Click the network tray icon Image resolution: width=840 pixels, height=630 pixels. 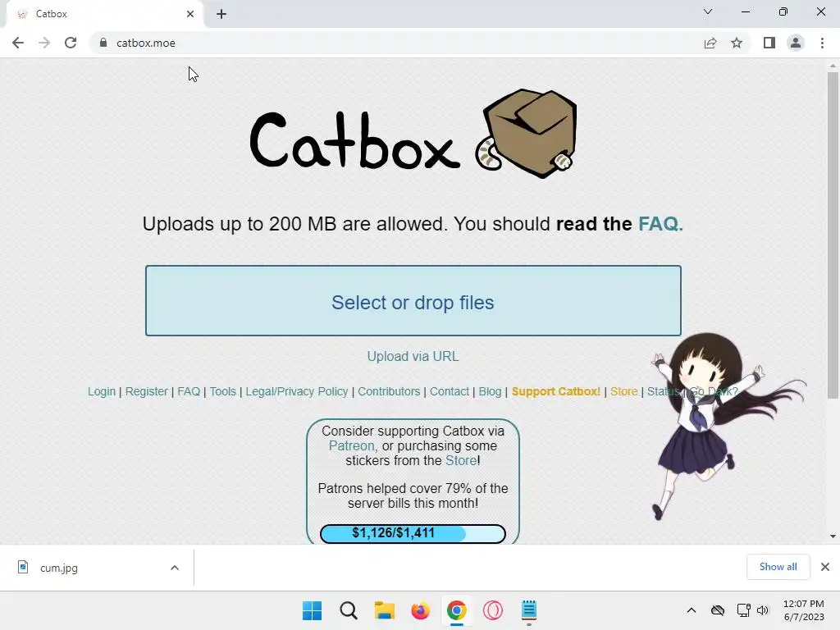743,610
